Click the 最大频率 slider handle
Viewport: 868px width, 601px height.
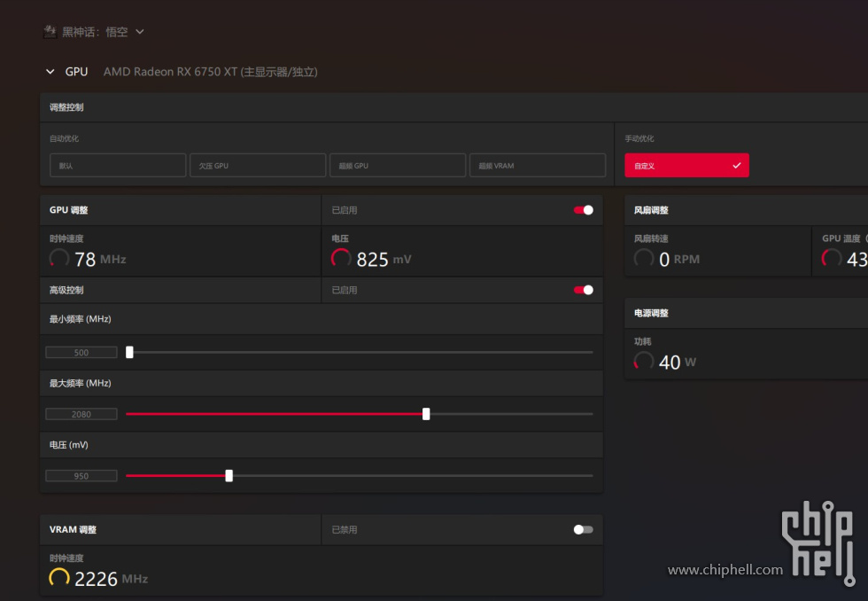click(x=426, y=414)
